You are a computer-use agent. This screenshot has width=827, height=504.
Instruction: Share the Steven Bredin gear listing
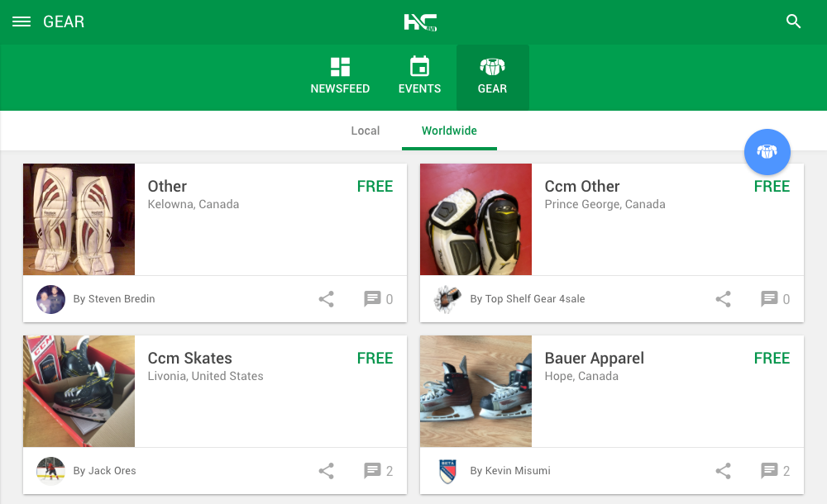(327, 299)
